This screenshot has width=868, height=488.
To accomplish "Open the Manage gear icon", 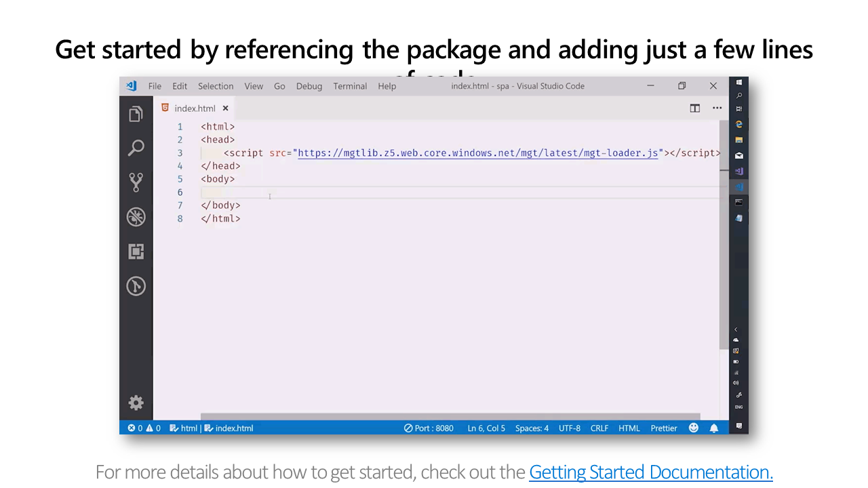I will click(136, 403).
